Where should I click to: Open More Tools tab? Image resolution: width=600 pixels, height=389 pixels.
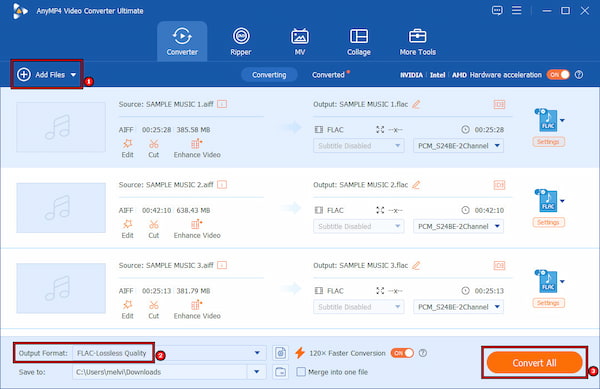pyautogui.click(x=417, y=41)
